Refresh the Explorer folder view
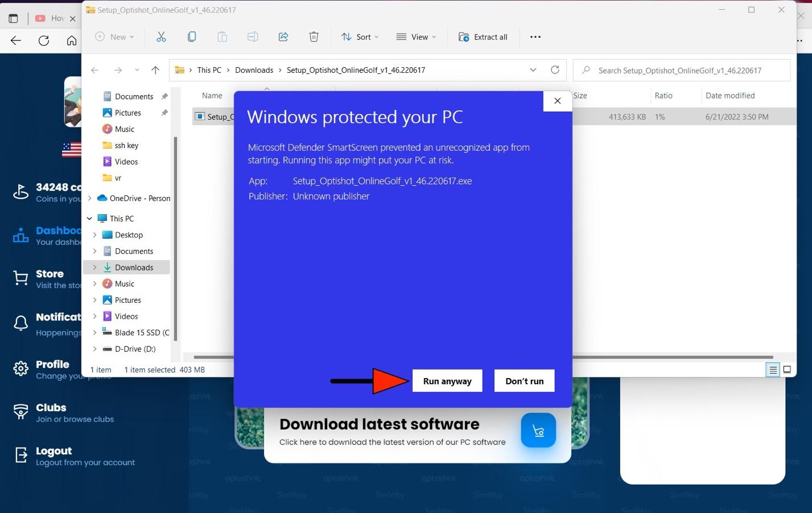This screenshot has width=812, height=513. [x=555, y=70]
